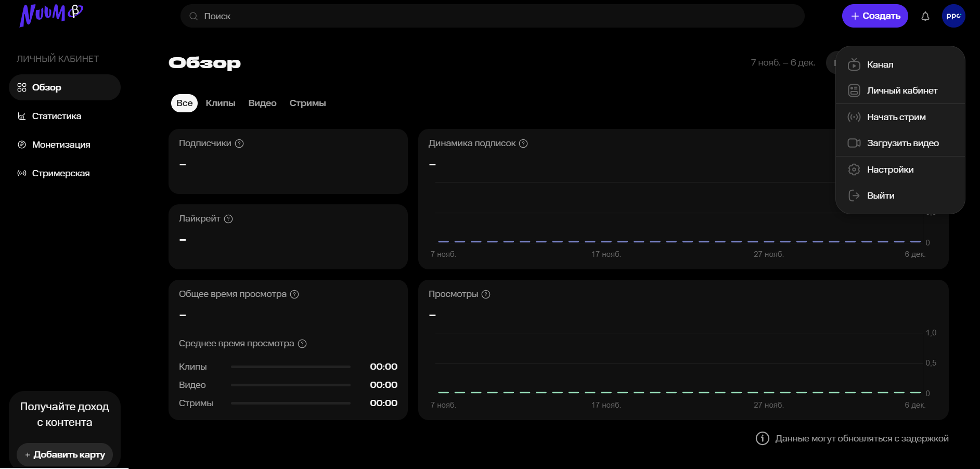Image resolution: width=980 pixels, height=469 pixels.
Task: Open Монетизация in the sidebar
Action: 61,145
